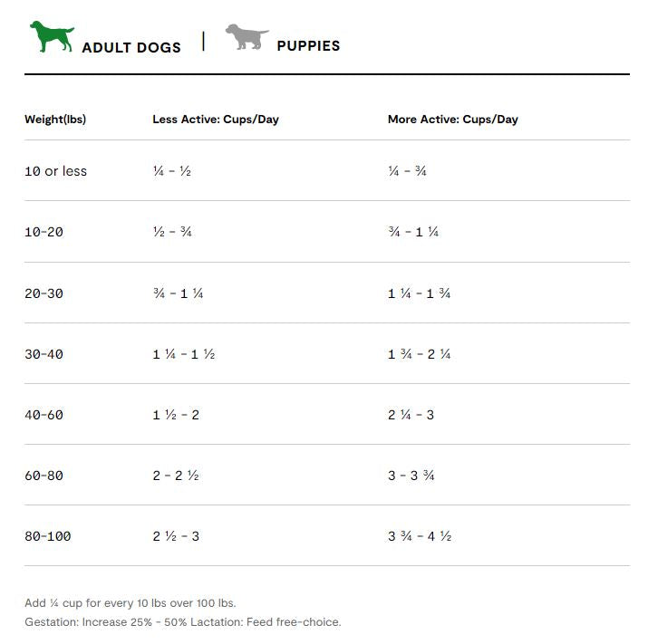Click the Weight(lbs) column header
The image size is (648, 644).
click(55, 120)
